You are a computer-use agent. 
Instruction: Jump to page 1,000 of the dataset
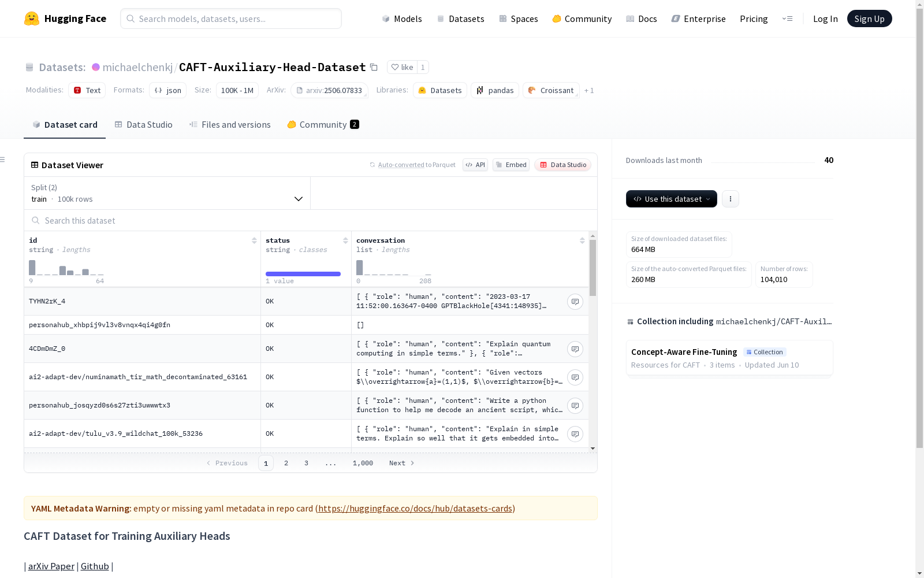tap(363, 463)
